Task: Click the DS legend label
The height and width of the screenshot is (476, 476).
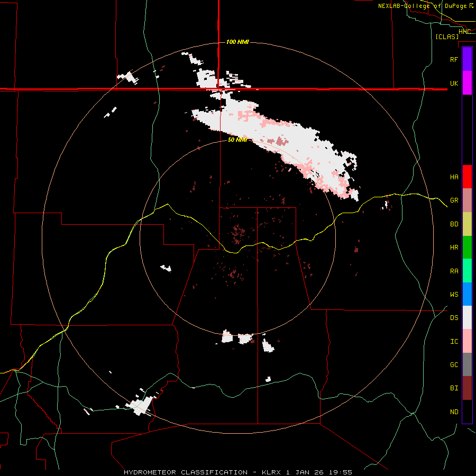Action: (454, 318)
